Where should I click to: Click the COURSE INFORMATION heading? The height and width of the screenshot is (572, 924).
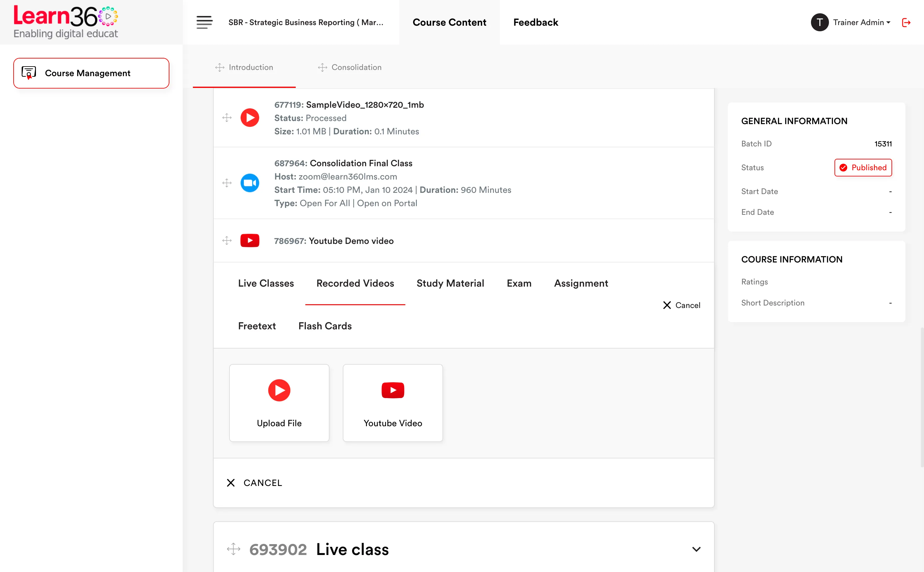pos(791,259)
